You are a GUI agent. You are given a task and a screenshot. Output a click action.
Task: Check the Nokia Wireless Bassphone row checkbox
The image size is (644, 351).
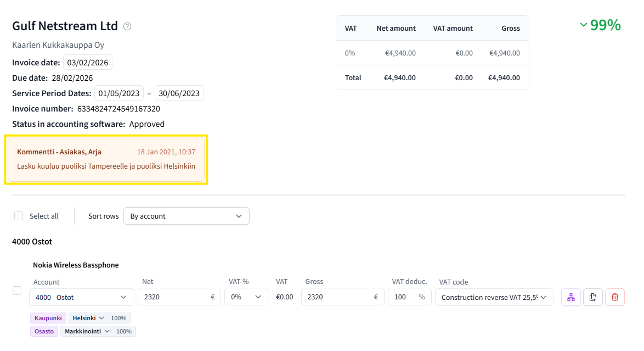(17, 291)
